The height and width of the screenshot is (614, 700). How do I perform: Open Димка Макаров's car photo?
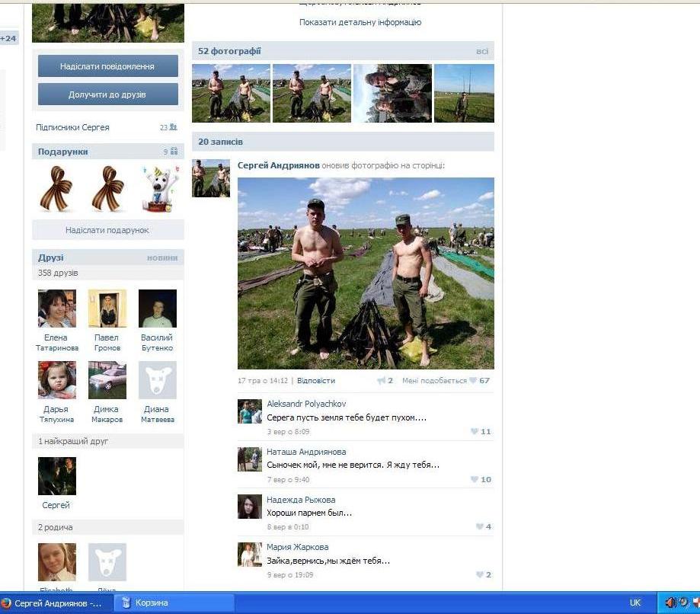(107, 380)
